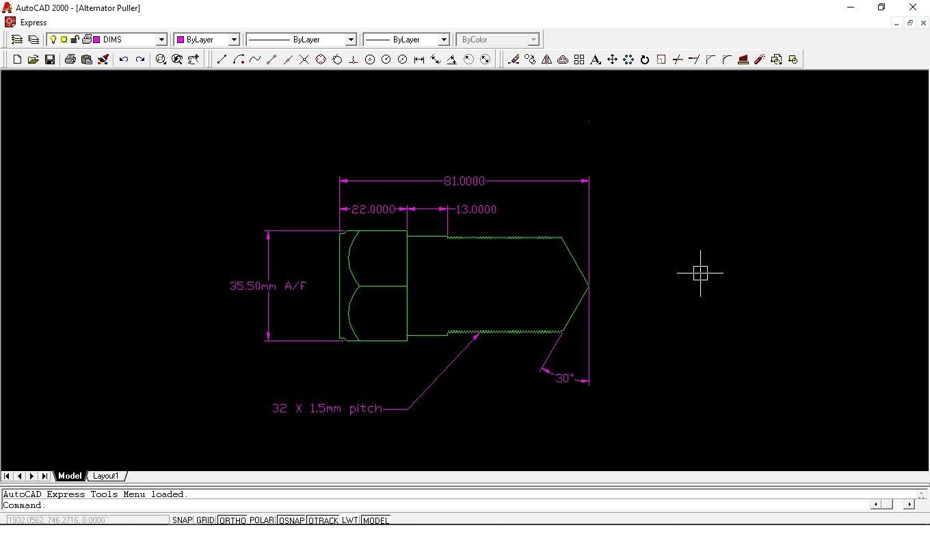The width and height of the screenshot is (930, 560).
Task: Toggle OSNAP in status bar
Action: click(x=292, y=520)
